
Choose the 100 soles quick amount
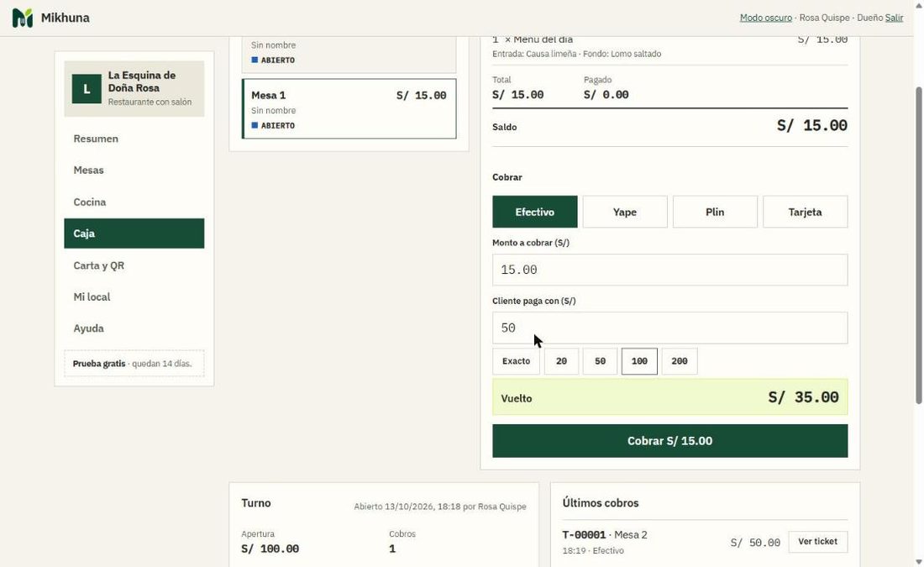point(639,361)
